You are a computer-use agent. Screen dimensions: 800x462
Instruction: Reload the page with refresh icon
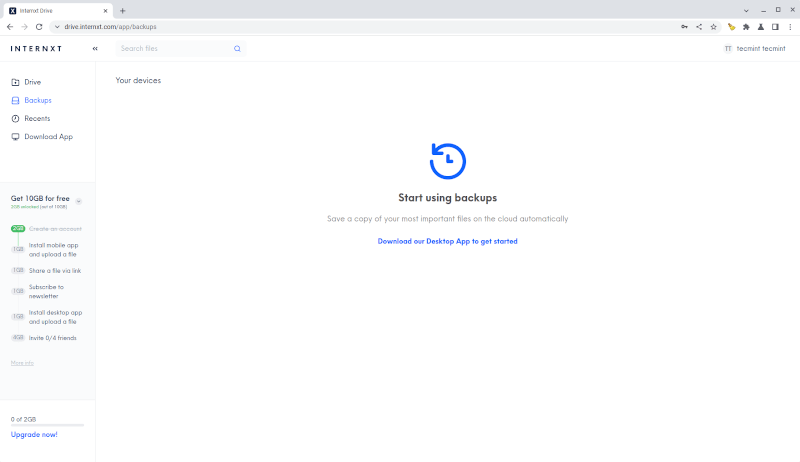(x=39, y=27)
